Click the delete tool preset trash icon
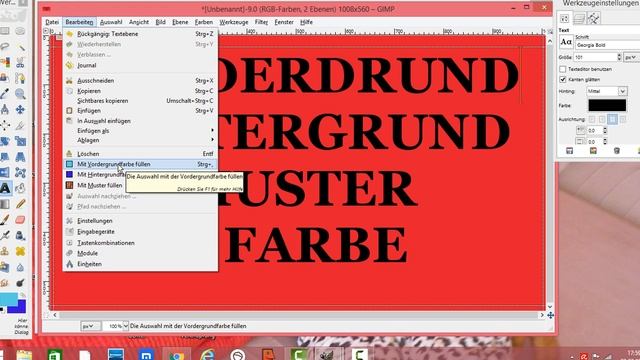The height and width of the screenshot is (360, 640). click(617, 151)
